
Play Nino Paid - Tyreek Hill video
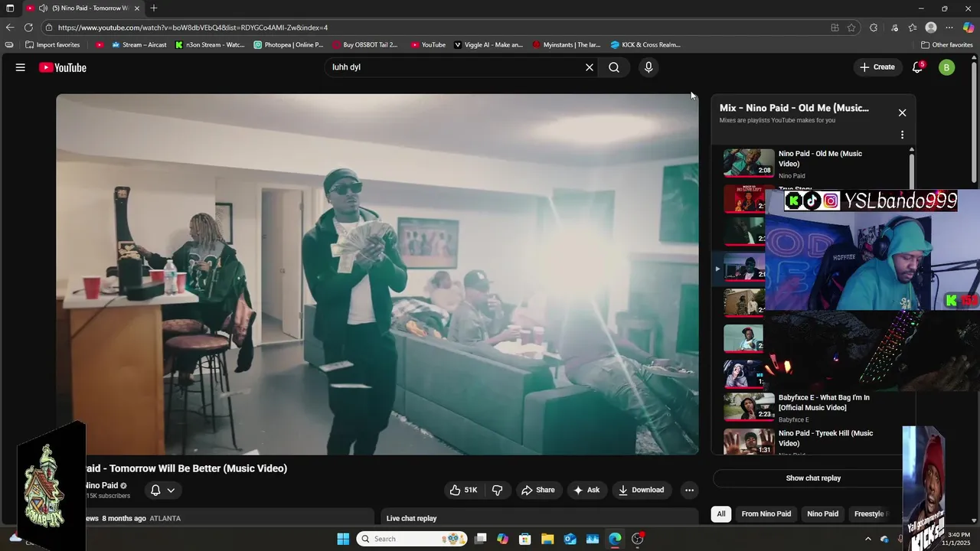click(812, 442)
